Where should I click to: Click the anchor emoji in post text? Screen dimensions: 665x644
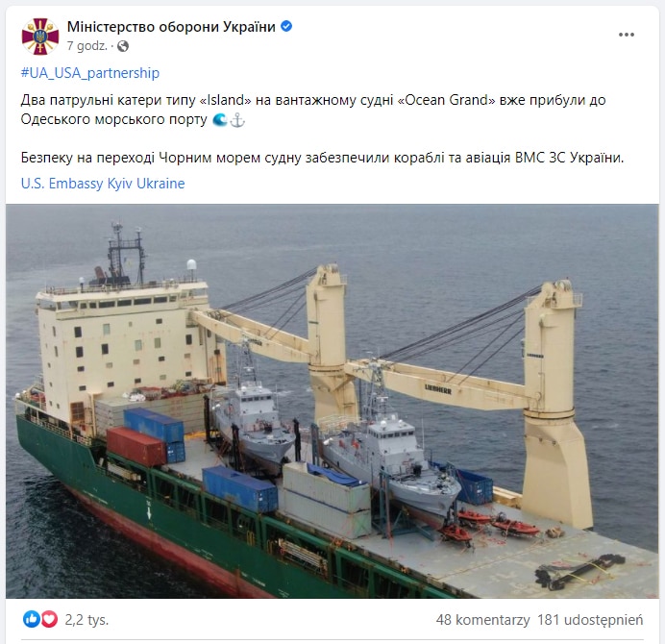pyautogui.click(x=237, y=120)
